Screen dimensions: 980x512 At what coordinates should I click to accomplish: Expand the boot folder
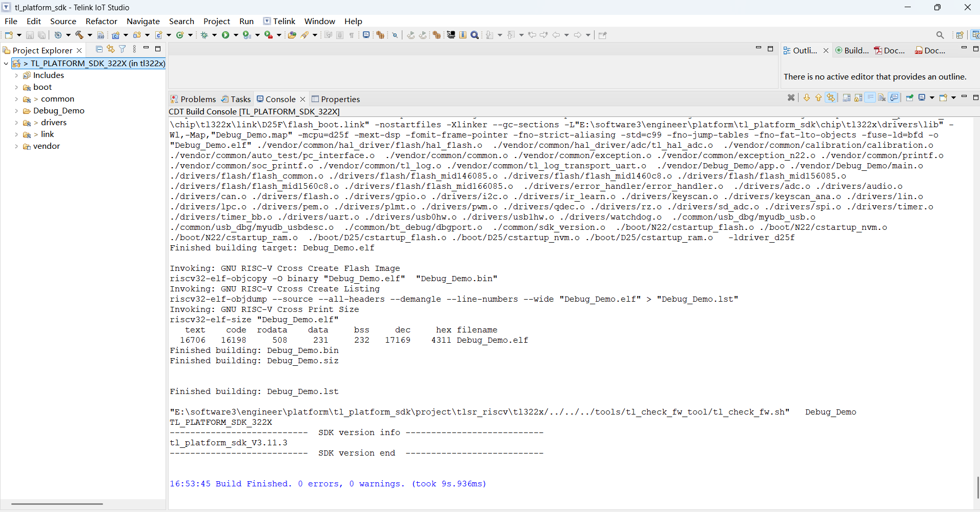click(x=16, y=87)
